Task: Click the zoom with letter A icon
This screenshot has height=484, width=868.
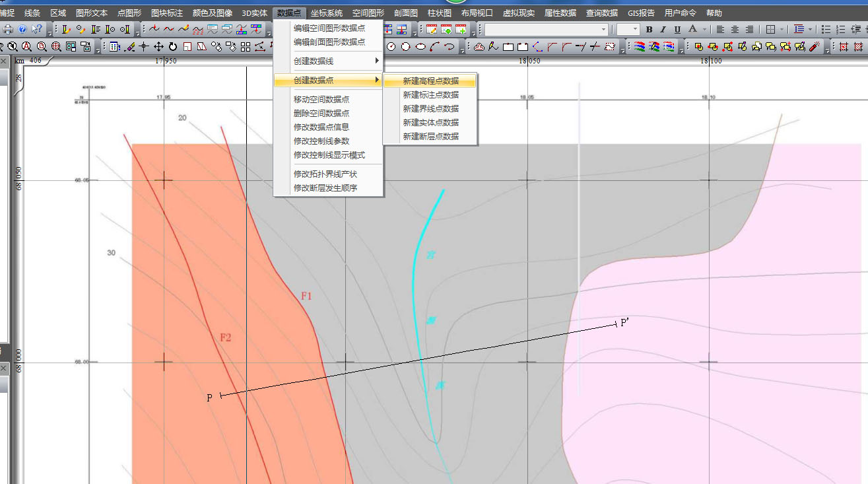Action: pos(26,47)
